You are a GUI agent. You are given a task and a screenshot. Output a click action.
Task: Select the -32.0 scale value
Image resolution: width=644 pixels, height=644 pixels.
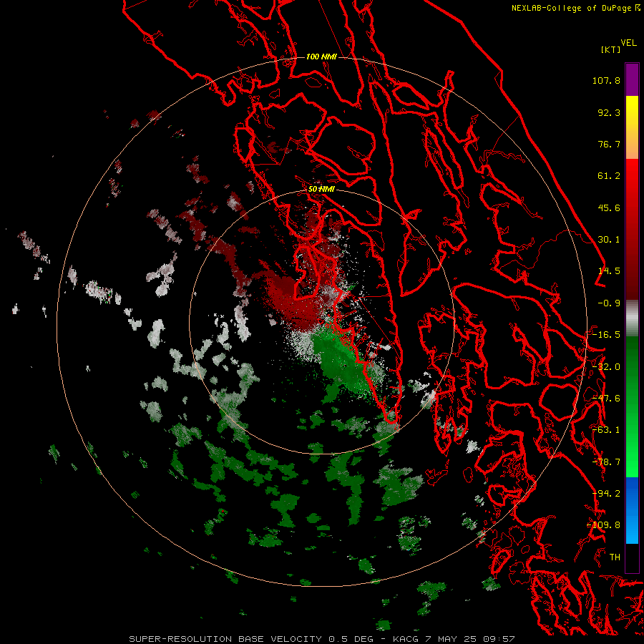(606, 367)
